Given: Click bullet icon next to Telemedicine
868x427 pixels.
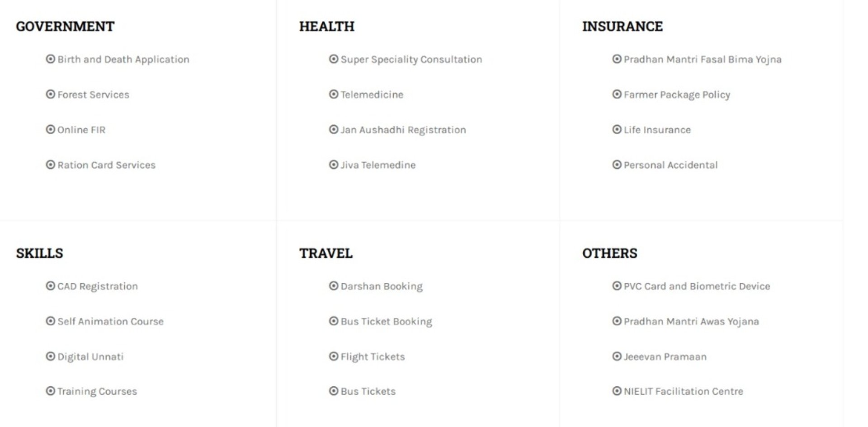Looking at the screenshot, I should pos(334,94).
